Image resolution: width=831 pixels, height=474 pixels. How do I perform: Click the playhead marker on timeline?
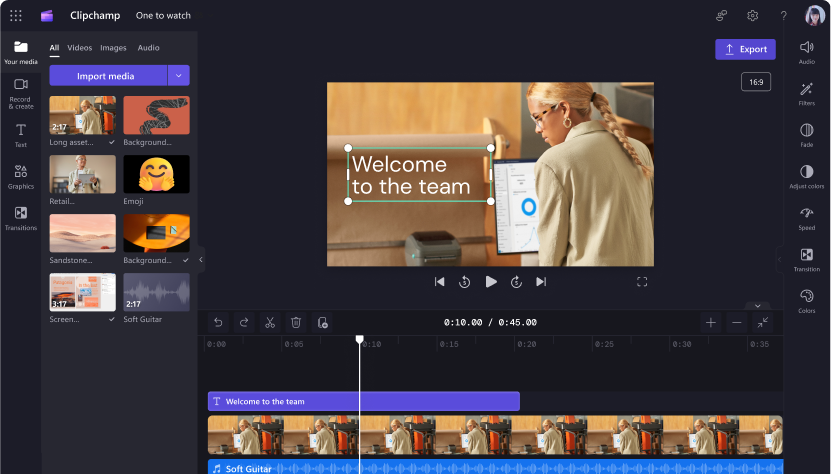359,339
